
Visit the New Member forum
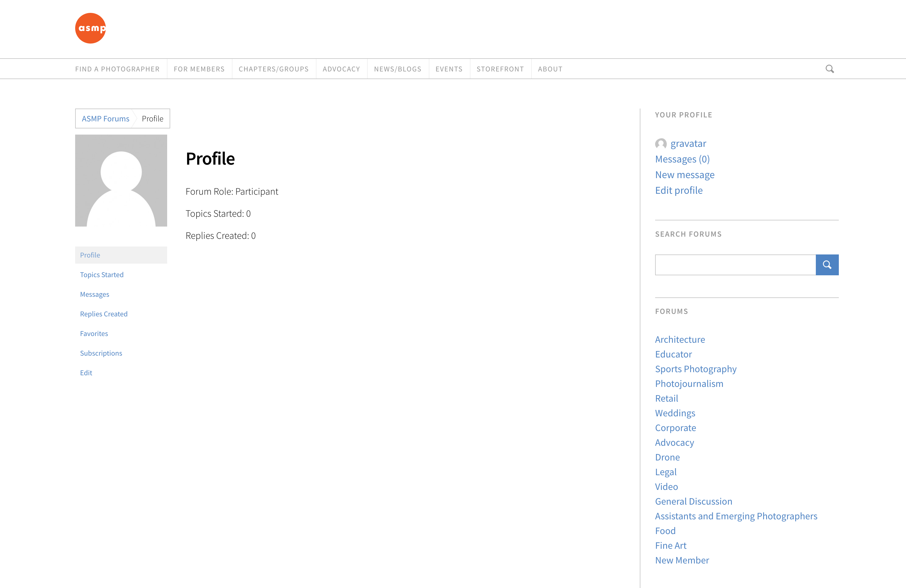(x=682, y=560)
